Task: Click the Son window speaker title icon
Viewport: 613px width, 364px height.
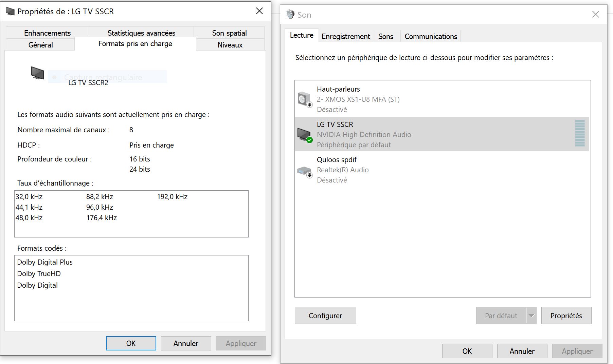Action: click(x=290, y=15)
